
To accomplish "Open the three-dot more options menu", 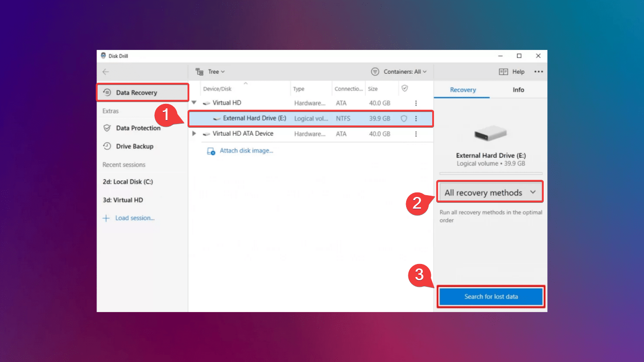I will tap(538, 72).
